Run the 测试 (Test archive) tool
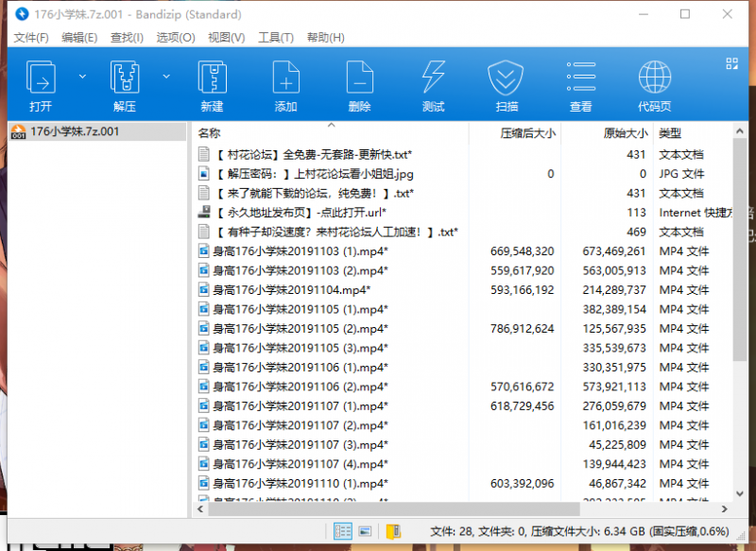This screenshot has width=756, height=551. pyautogui.click(x=433, y=84)
